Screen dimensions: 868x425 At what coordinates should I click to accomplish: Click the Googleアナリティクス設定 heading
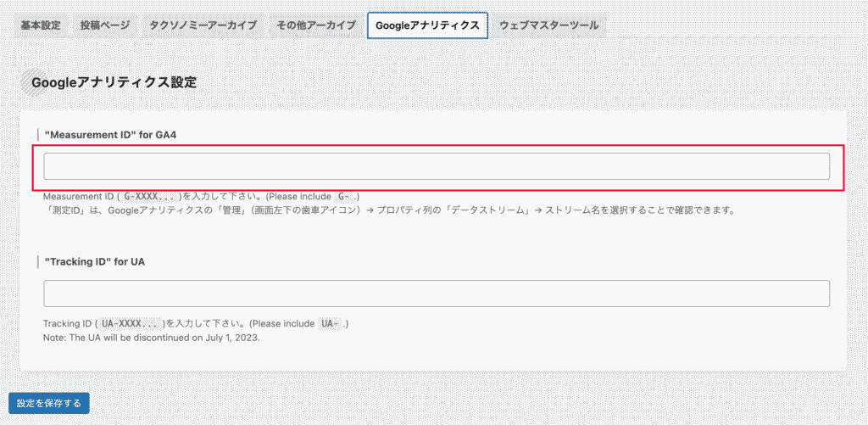[114, 82]
